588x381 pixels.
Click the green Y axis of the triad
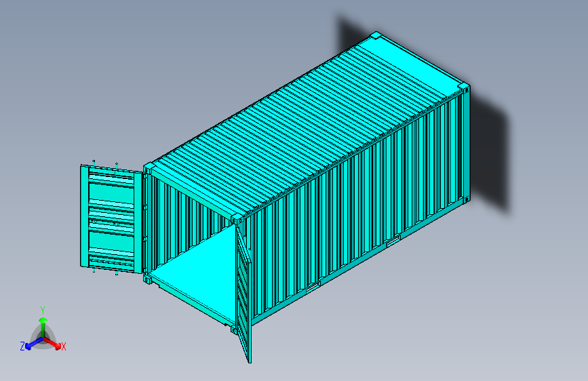pyautogui.click(x=43, y=327)
